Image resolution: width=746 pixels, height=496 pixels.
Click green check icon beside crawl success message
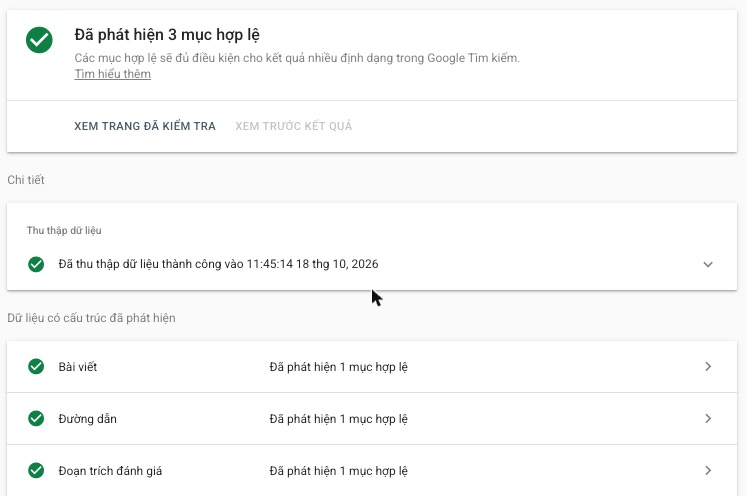coord(36,264)
